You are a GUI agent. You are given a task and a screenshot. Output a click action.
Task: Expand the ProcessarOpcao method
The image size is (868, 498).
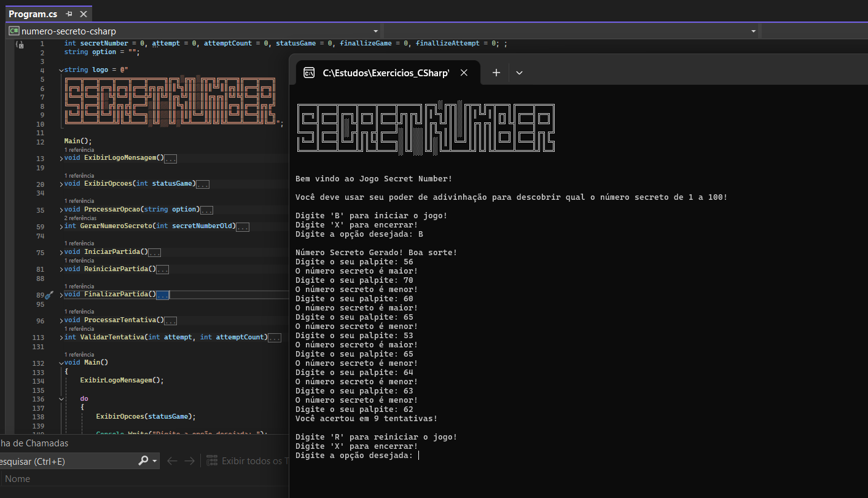point(61,210)
